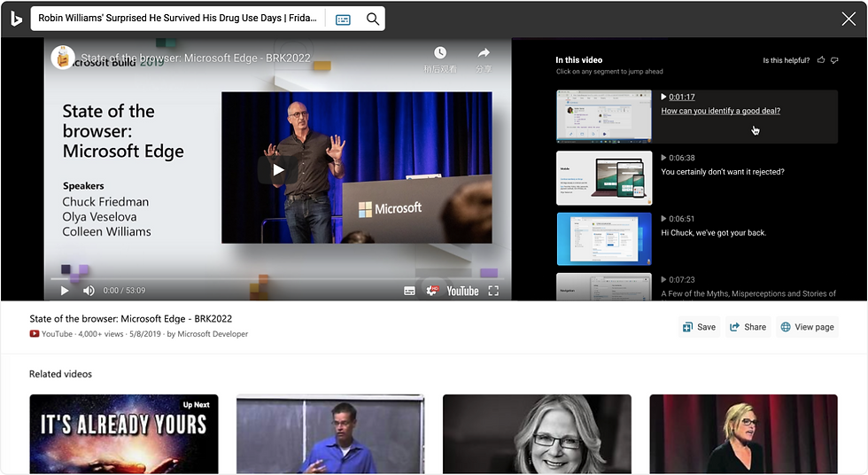Select 'Hi Chuck, we've got your back.' segment
The width and height of the screenshot is (868, 475).
point(714,232)
